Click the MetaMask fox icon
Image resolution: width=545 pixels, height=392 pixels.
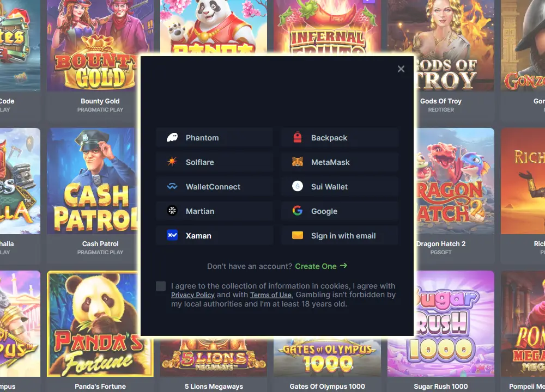tap(298, 162)
